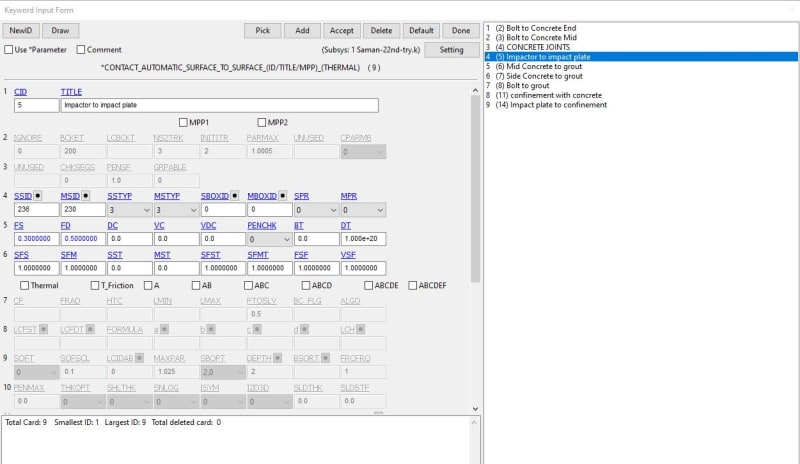Click the SSID value field
The image size is (800, 464).
(x=36, y=210)
